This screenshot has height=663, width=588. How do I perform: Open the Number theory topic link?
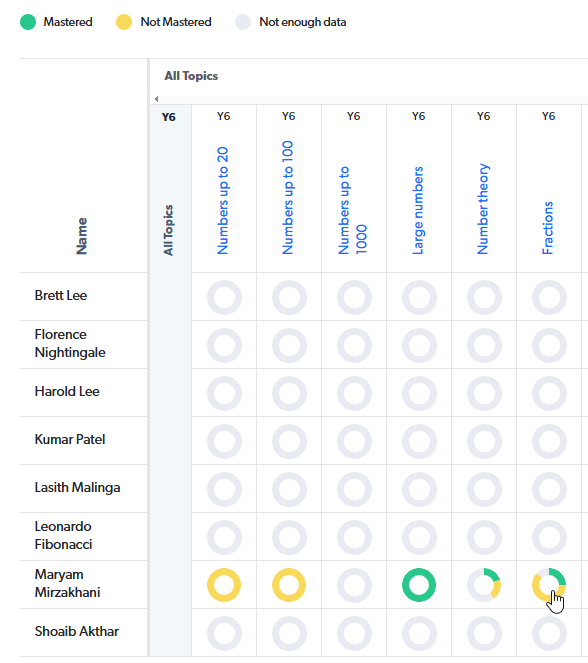[x=483, y=209]
